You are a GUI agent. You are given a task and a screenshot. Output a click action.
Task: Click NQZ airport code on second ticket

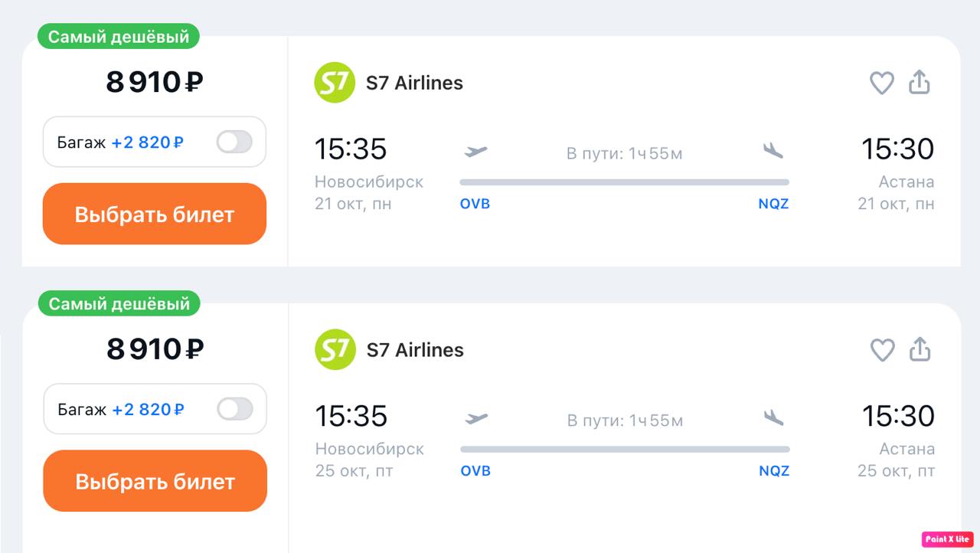(x=774, y=471)
